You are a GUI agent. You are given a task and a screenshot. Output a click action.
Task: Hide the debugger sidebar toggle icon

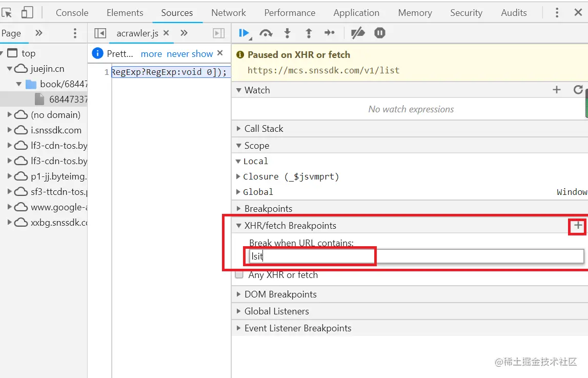218,33
